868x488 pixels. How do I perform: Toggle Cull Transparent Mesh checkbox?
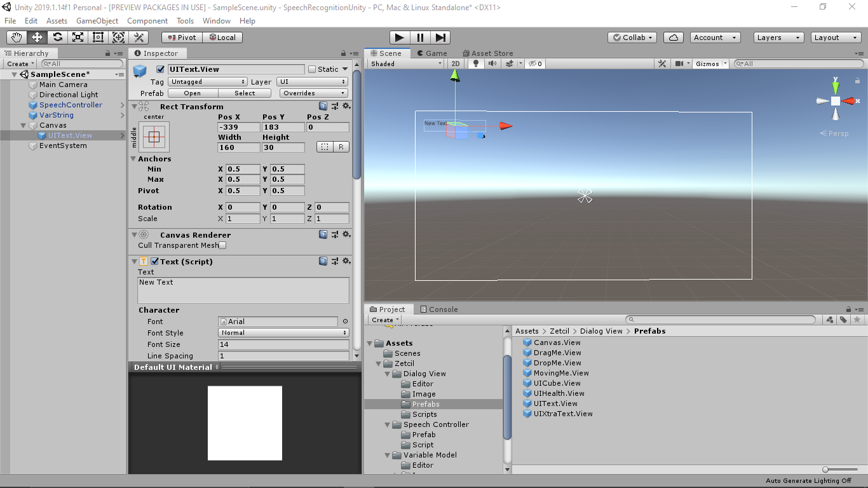[x=222, y=245]
